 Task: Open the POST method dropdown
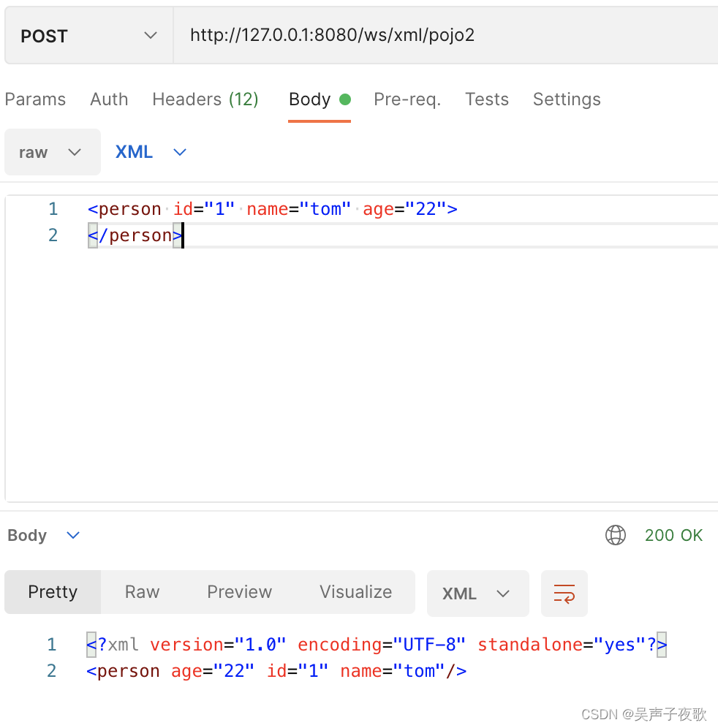pyautogui.click(x=88, y=36)
